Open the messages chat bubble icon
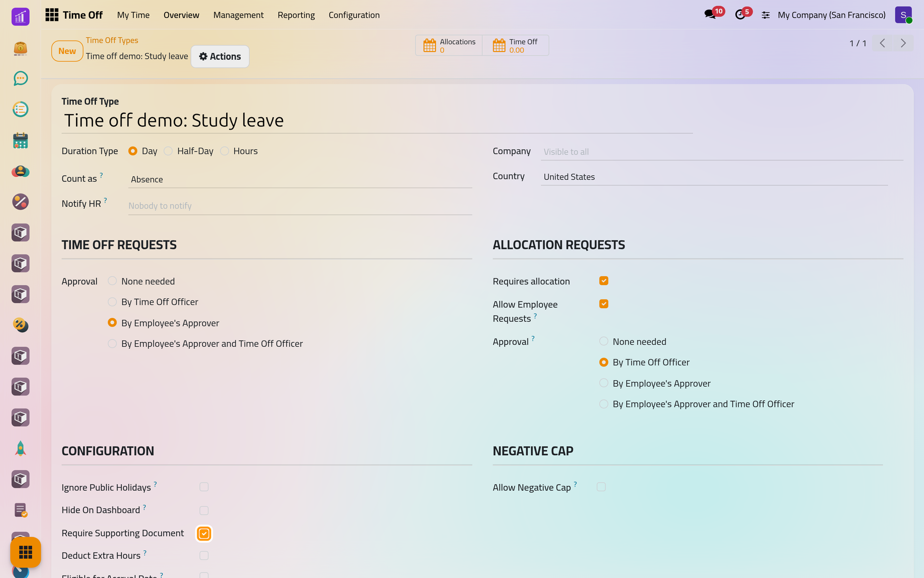This screenshot has width=924, height=578. pyautogui.click(x=710, y=14)
